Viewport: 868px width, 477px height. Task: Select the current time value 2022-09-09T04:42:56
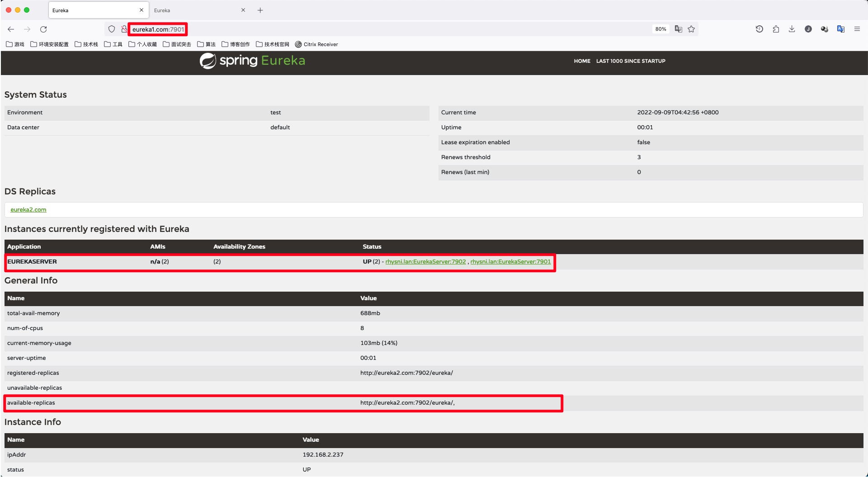pyautogui.click(x=678, y=113)
